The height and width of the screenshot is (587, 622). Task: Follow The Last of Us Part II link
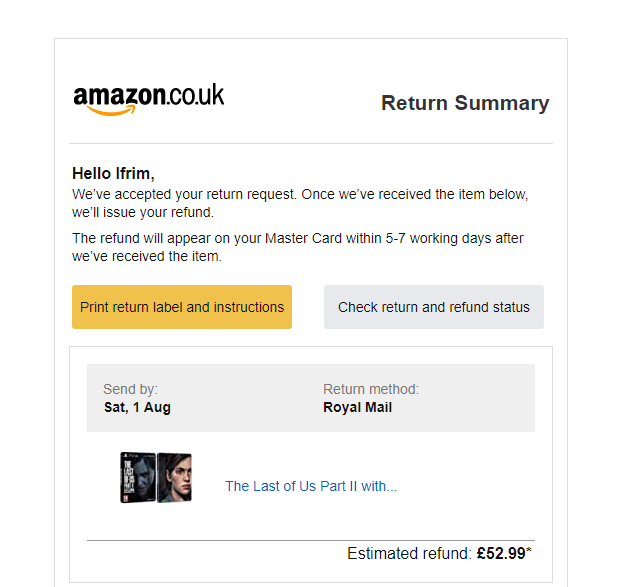(311, 486)
